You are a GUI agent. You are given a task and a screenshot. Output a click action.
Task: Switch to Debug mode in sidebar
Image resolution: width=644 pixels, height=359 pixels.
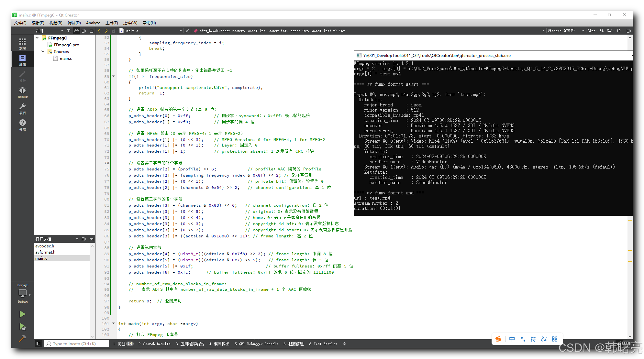click(22, 92)
